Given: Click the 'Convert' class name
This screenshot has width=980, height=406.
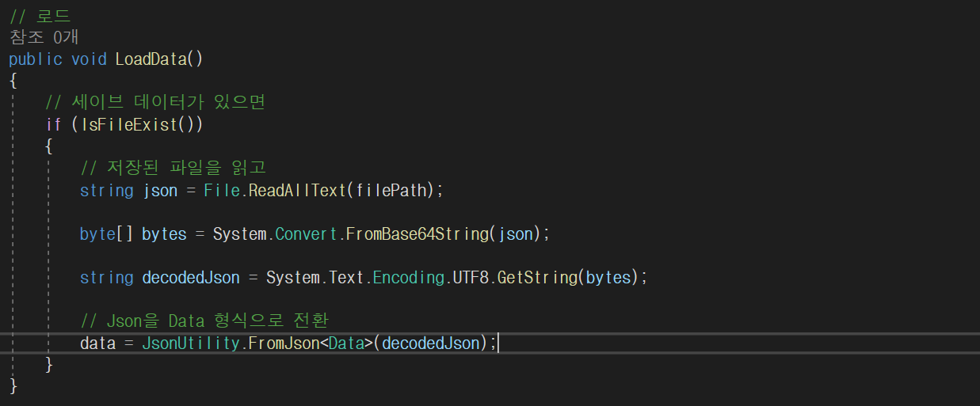Looking at the screenshot, I should 305,234.
